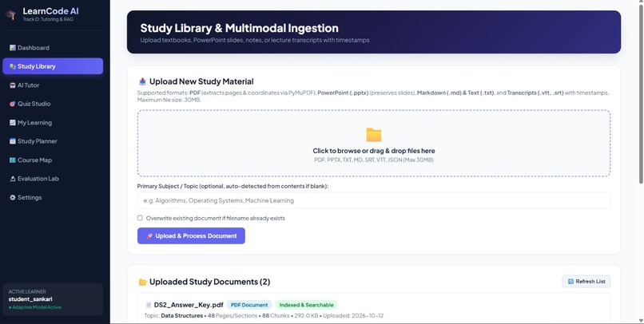Image resolution: width=644 pixels, height=324 pixels.
Task: Click the AI Tutor robot icon
Action: point(12,85)
